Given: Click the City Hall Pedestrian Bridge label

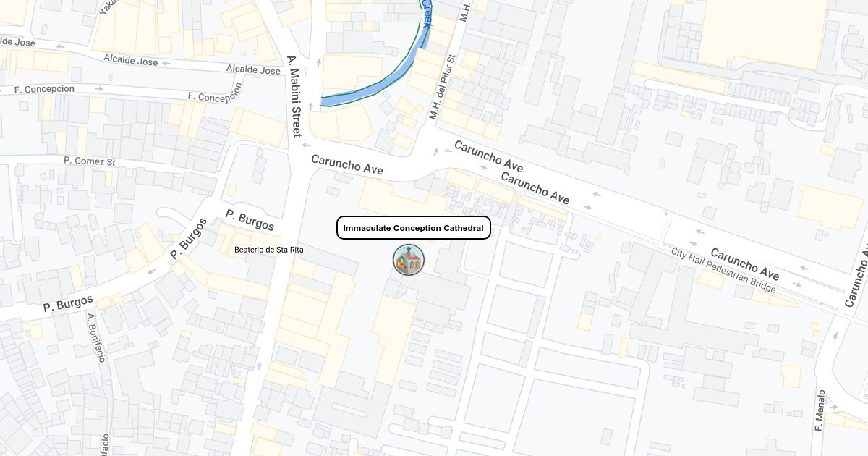Looking at the screenshot, I should (x=723, y=270).
